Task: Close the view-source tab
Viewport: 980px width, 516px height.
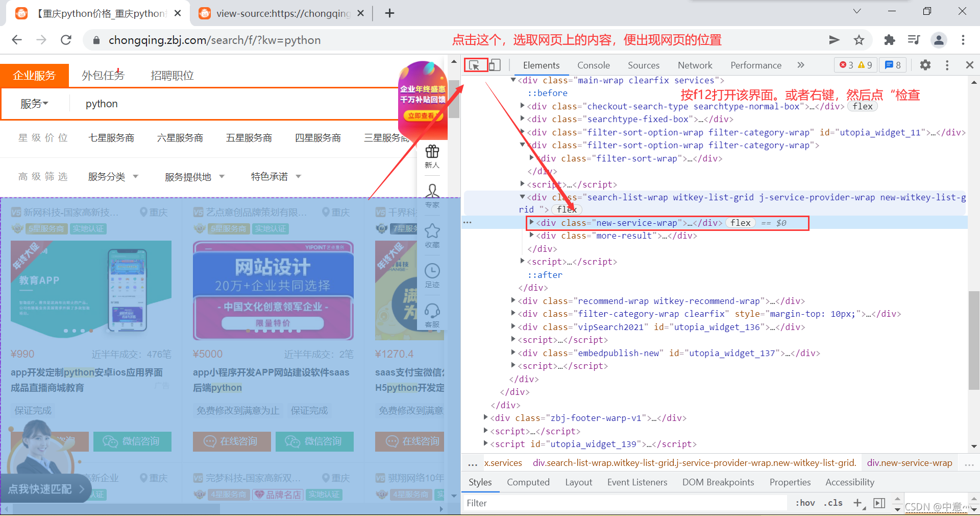Action: click(x=360, y=13)
